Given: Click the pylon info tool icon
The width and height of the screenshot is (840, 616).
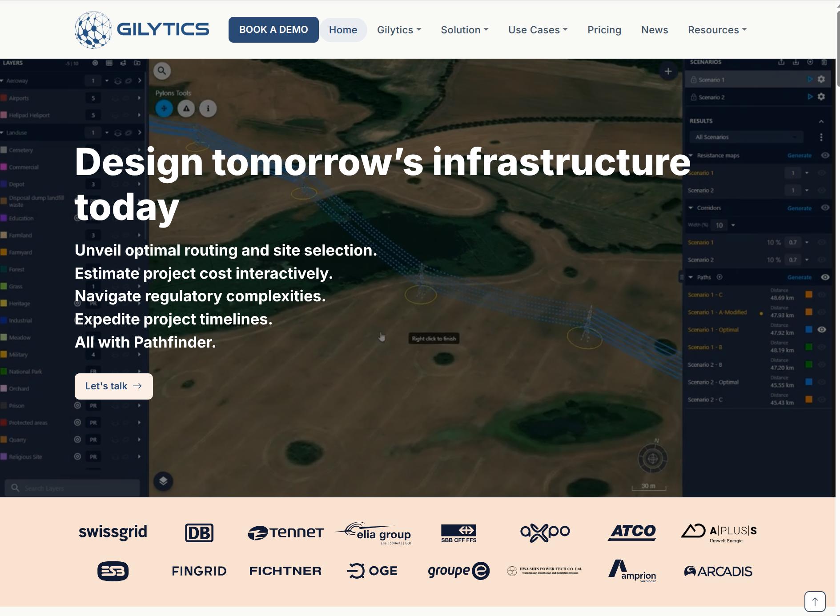Looking at the screenshot, I should [208, 108].
